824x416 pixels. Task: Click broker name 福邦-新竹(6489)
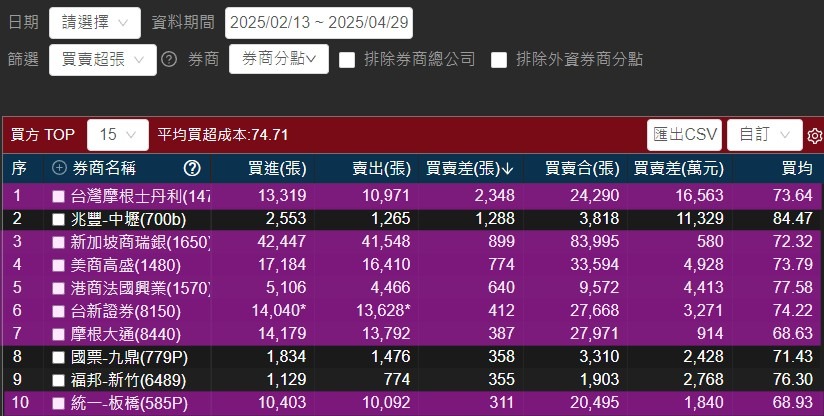[128, 380]
